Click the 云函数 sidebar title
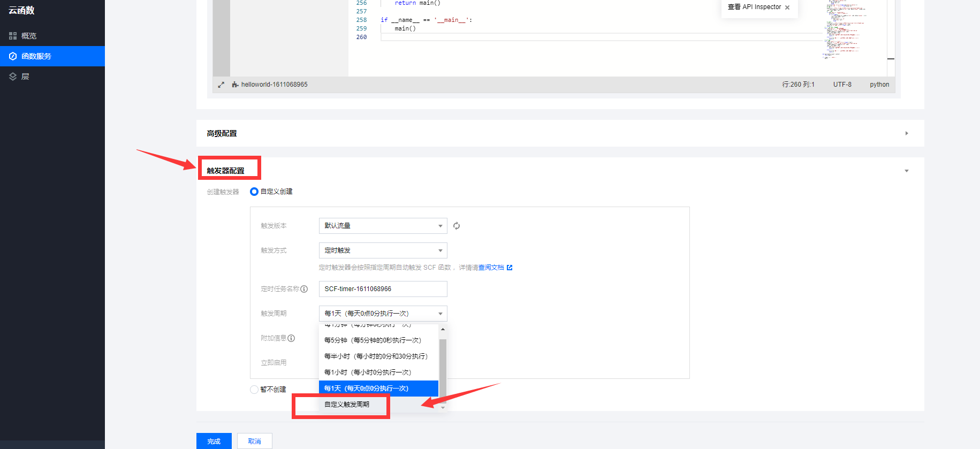 pos(21,10)
